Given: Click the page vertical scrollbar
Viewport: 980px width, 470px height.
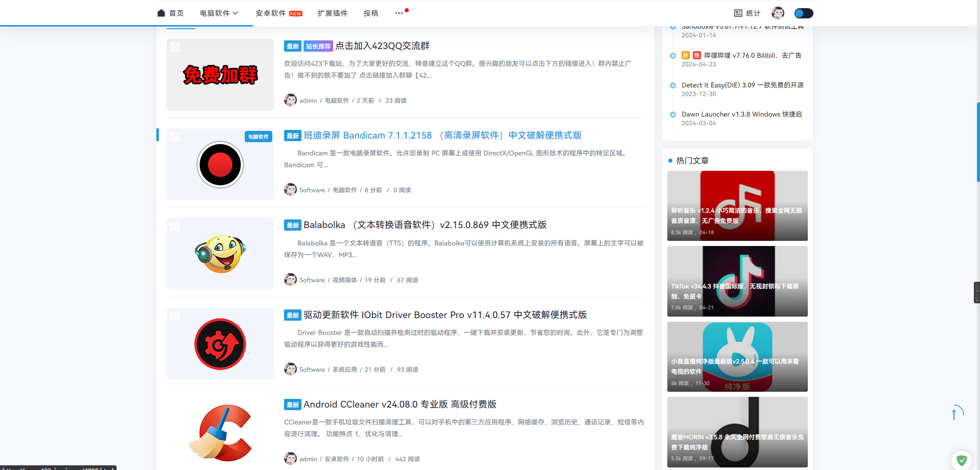Looking at the screenshot, I should pyautogui.click(x=978, y=142).
